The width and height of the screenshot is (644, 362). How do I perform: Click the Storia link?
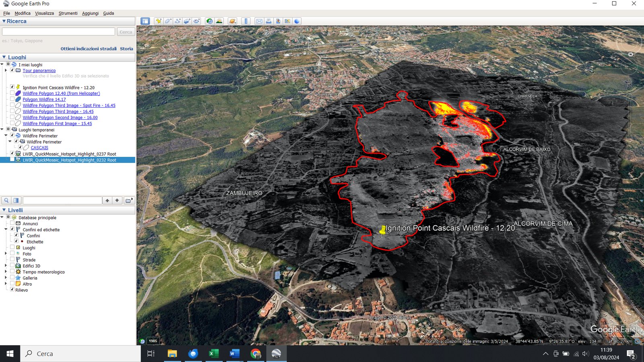tap(126, 49)
